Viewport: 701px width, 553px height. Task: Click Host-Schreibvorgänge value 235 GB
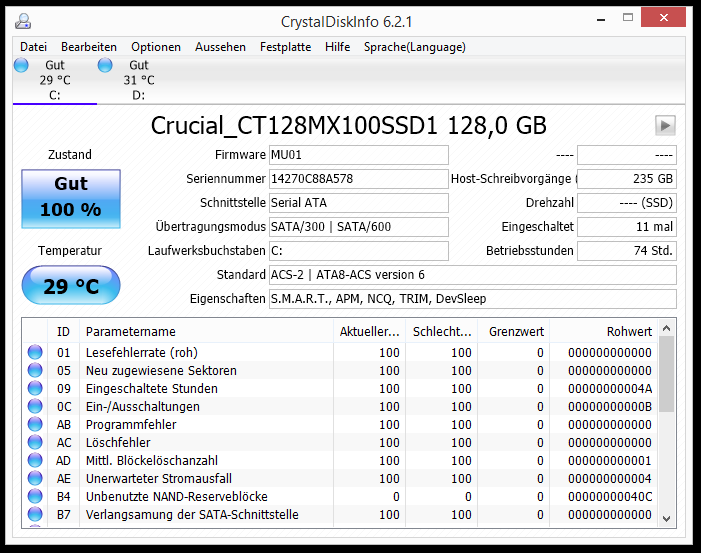627,179
